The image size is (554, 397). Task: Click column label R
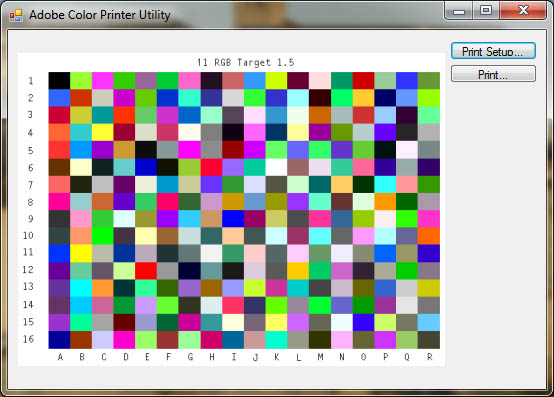[x=430, y=357]
